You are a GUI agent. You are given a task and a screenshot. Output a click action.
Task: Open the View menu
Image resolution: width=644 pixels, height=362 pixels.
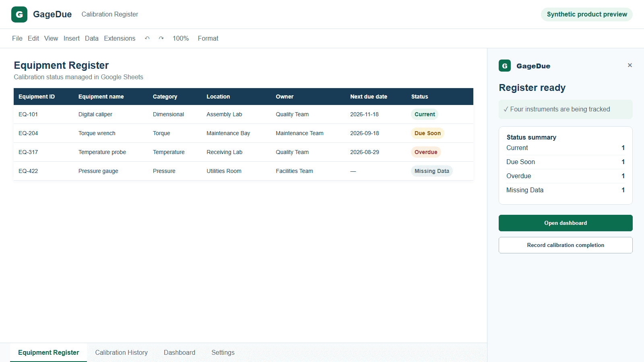51,38
